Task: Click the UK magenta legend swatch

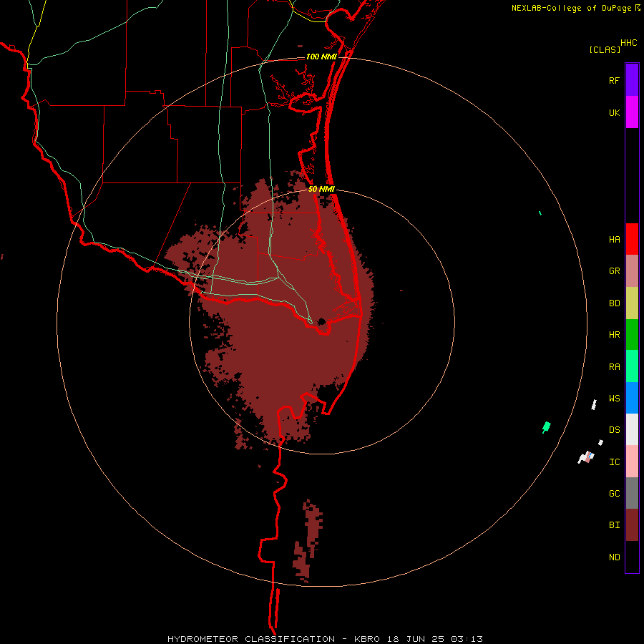Action: point(632,112)
